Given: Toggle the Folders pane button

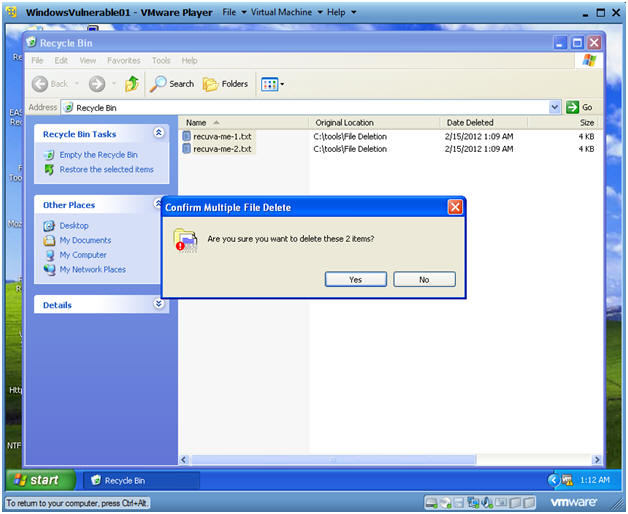Looking at the screenshot, I should 225,84.
